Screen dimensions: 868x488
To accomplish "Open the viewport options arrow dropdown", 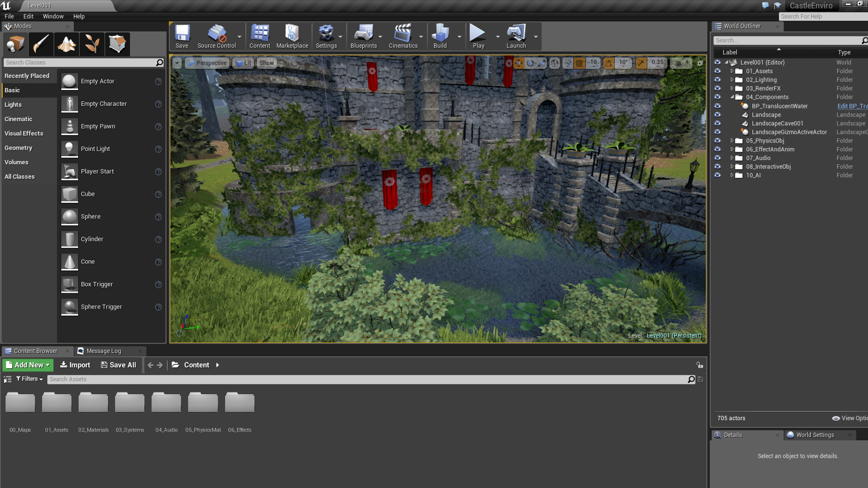I will [x=177, y=63].
